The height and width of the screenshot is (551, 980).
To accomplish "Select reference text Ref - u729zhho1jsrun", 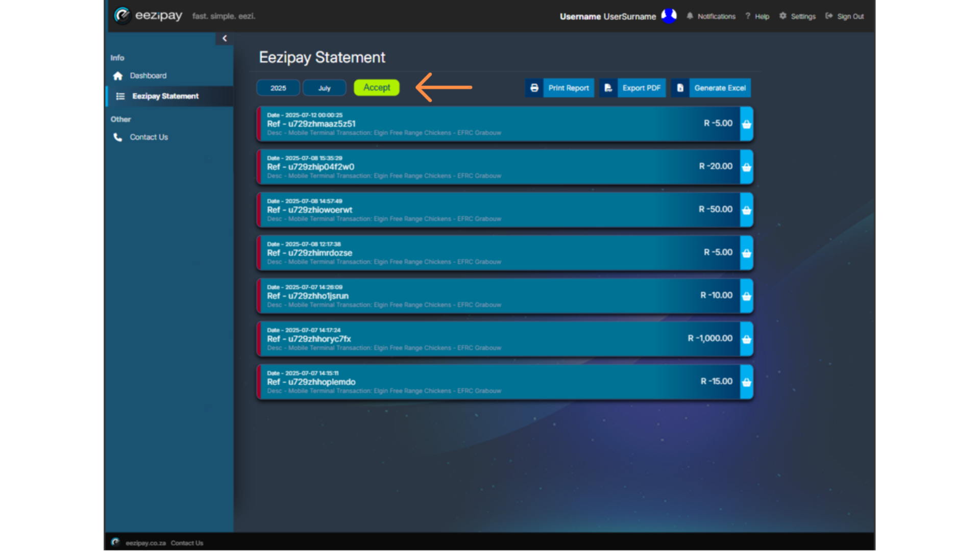I will pos(308,296).
